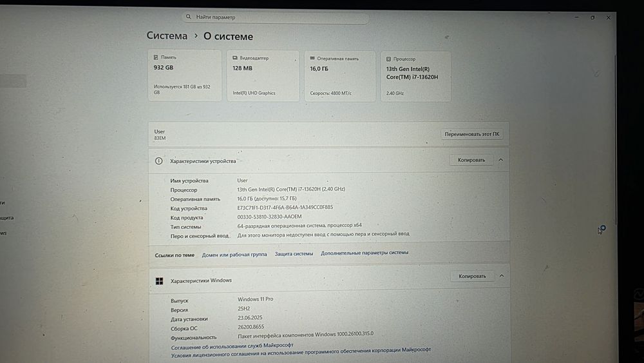Collapse the 'Характеристики устройства' section chevron
Screen dimensions: 644x363
pyautogui.click(x=500, y=160)
